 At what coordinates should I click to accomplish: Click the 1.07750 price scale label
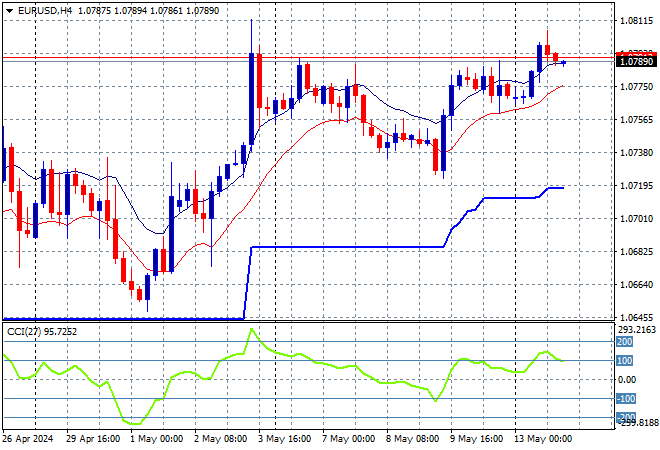tap(636, 87)
